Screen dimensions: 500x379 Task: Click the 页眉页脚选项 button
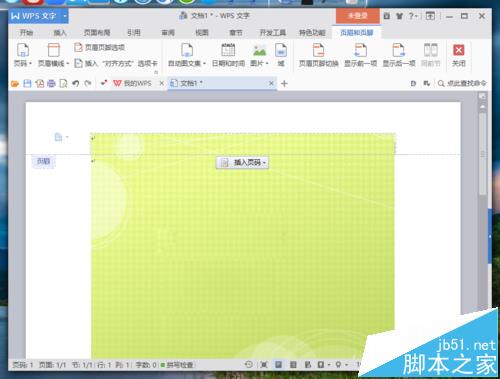click(100, 47)
